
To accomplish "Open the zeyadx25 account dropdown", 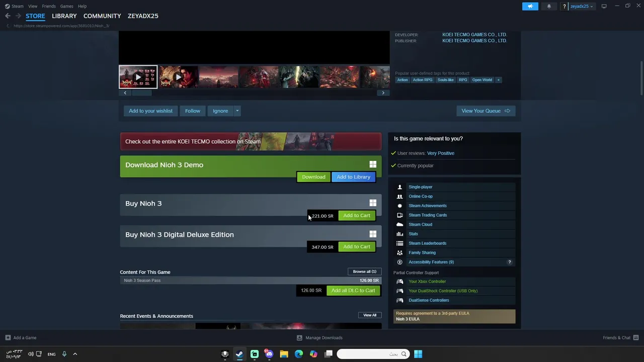I will [x=582, y=6].
